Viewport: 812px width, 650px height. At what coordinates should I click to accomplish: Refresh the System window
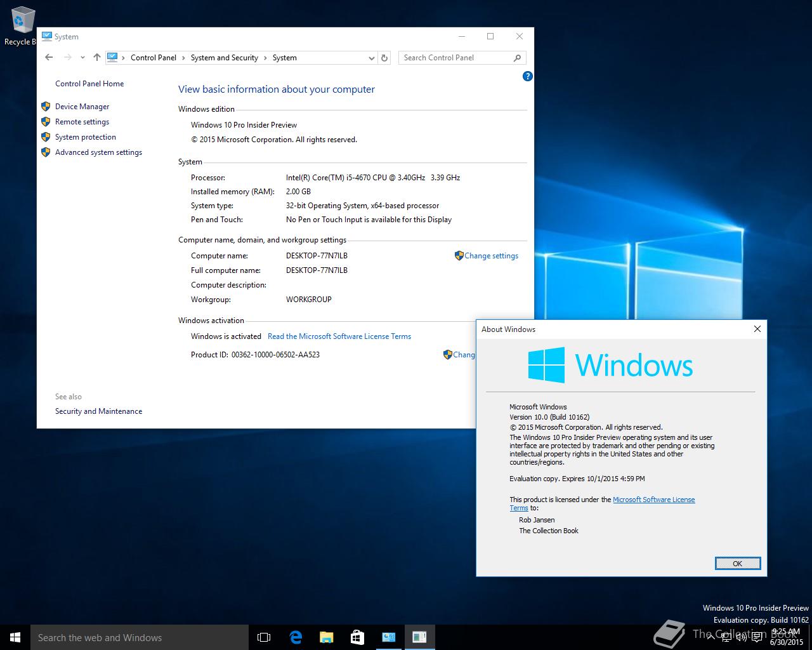click(x=384, y=58)
